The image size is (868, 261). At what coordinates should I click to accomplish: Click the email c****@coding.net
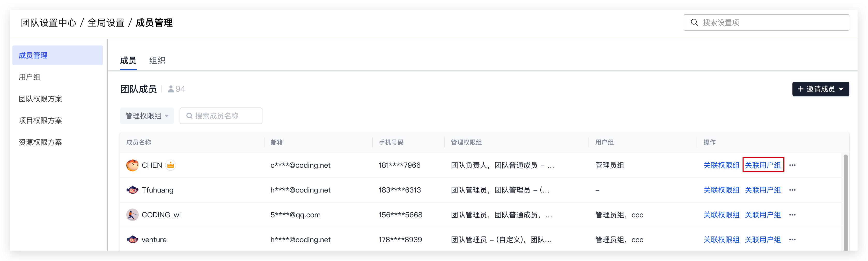point(300,165)
